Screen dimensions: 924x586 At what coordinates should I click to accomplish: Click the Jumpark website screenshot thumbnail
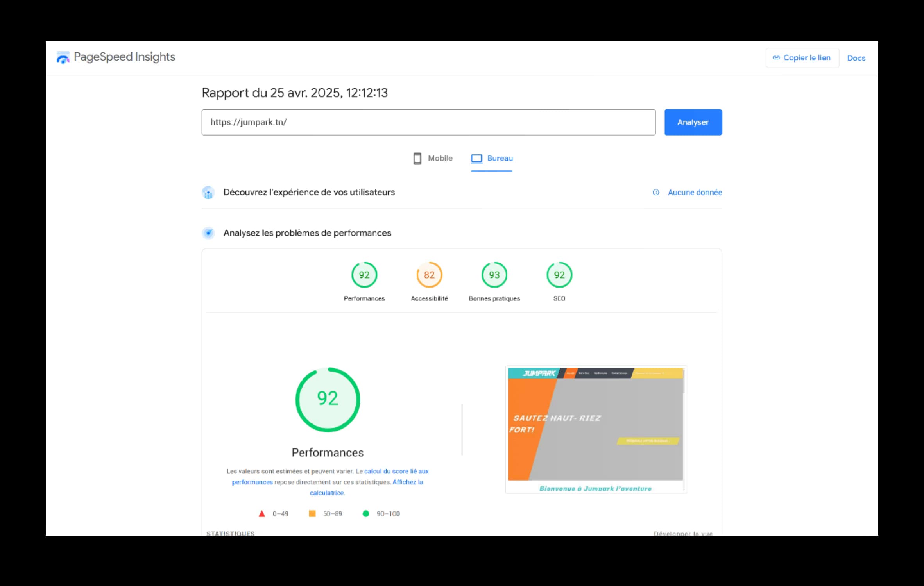595,429
